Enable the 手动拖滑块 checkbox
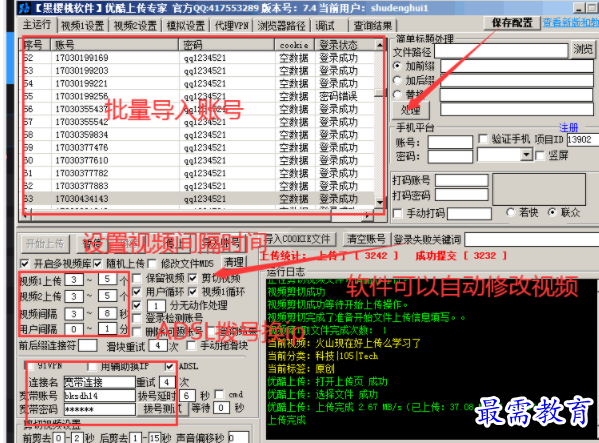The width and height of the screenshot is (599, 443). pos(191,346)
